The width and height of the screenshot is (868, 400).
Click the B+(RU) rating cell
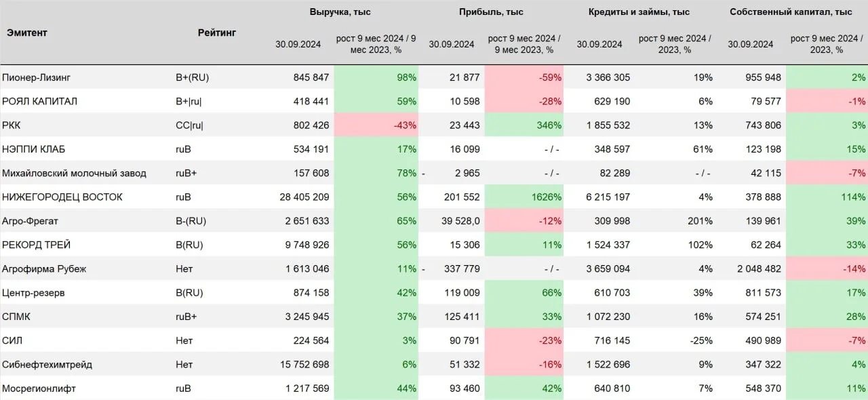click(x=193, y=77)
